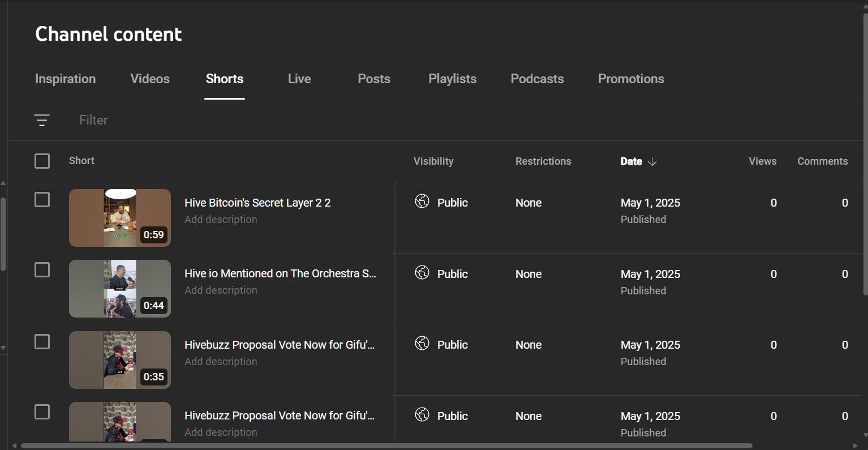Image resolution: width=868 pixels, height=450 pixels.
Task: Open title of 0:35 Hivebuzz Proposal short
Action: click(280, 345)
